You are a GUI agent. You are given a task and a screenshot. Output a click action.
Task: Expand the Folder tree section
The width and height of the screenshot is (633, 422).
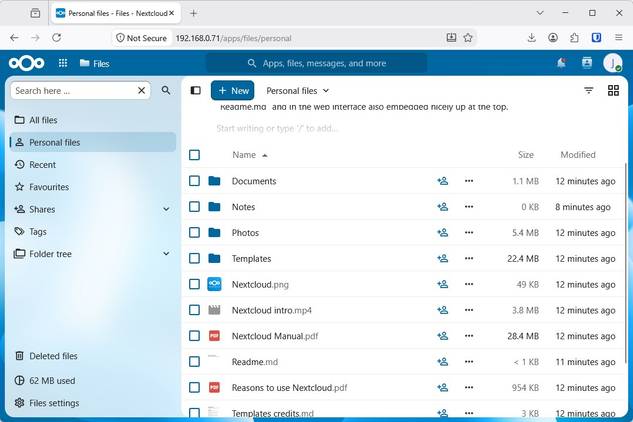tap(166, 254)
